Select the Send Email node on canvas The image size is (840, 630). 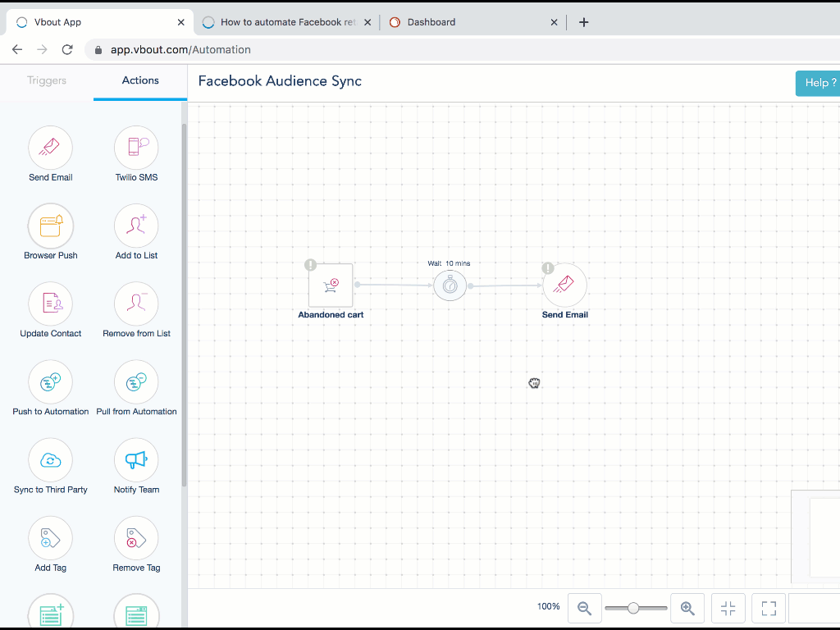[x=564, y=285]
